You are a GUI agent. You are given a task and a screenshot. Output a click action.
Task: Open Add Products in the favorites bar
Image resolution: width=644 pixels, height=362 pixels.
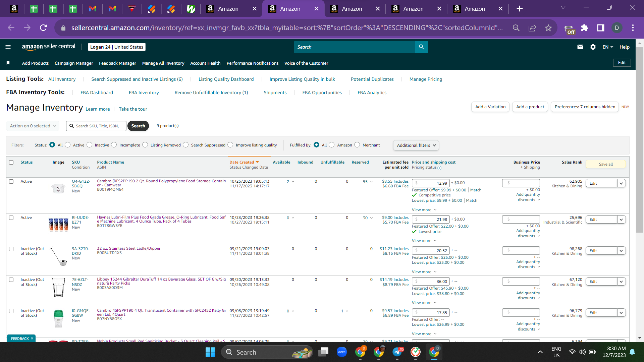point(35,63)
